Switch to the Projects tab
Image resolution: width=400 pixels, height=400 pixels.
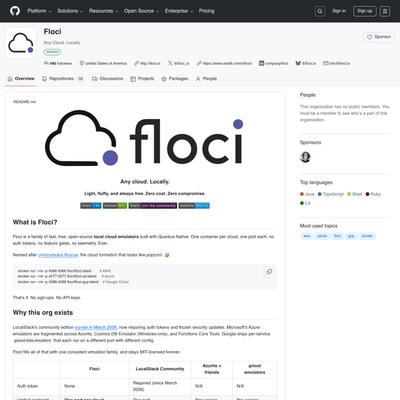click(142, 79)
